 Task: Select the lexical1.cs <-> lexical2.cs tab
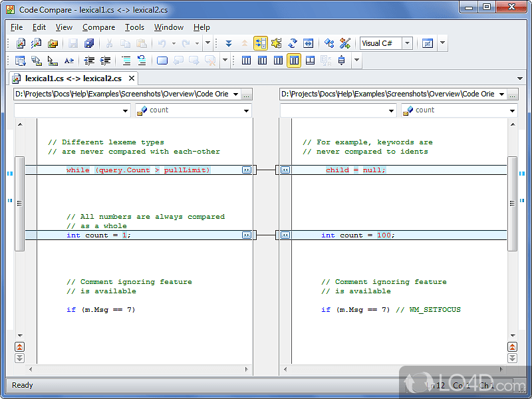pos(73,78)
